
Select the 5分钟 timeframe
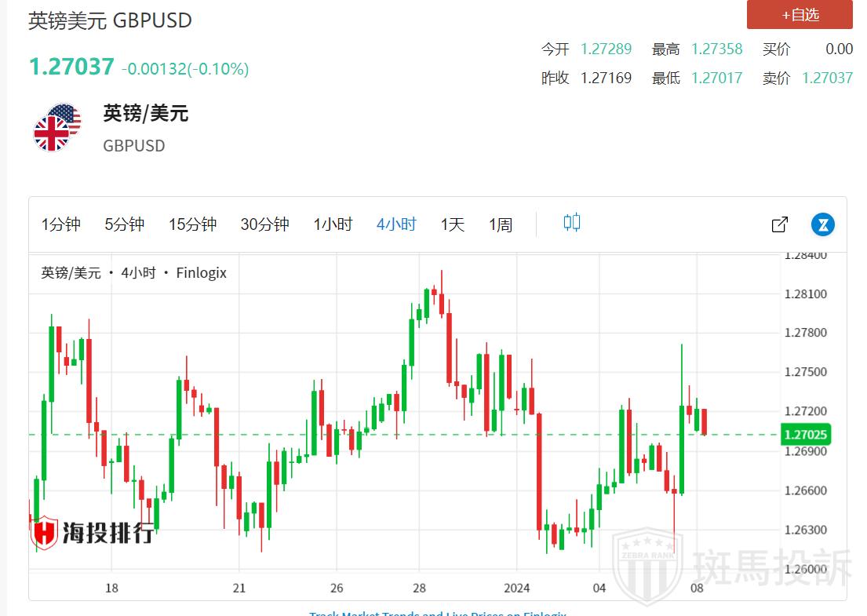(x=125, y=224)
